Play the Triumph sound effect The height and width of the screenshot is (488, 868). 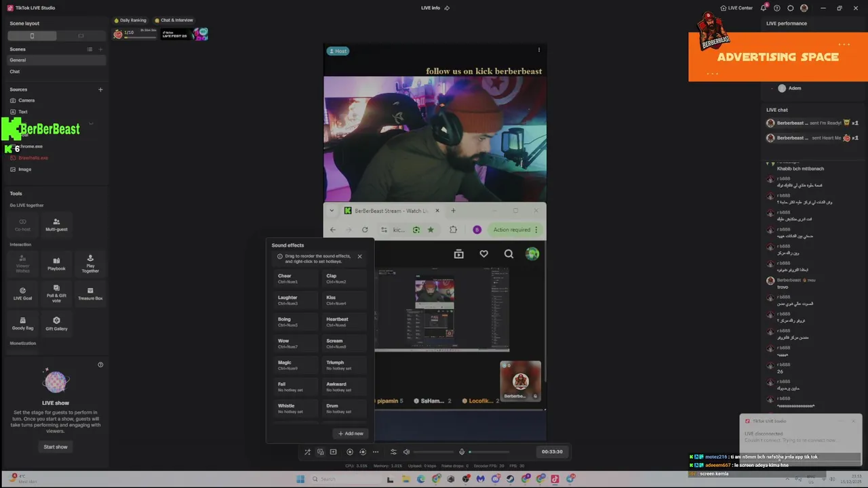pyautogui.click(x=343, y=365)
